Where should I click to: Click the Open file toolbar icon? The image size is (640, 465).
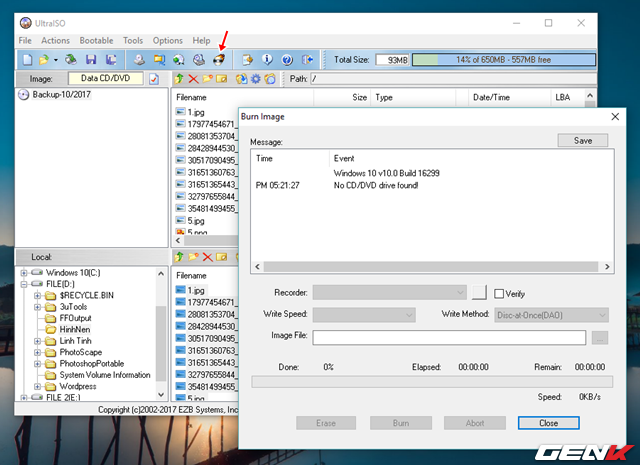click(x=44, y=60)
